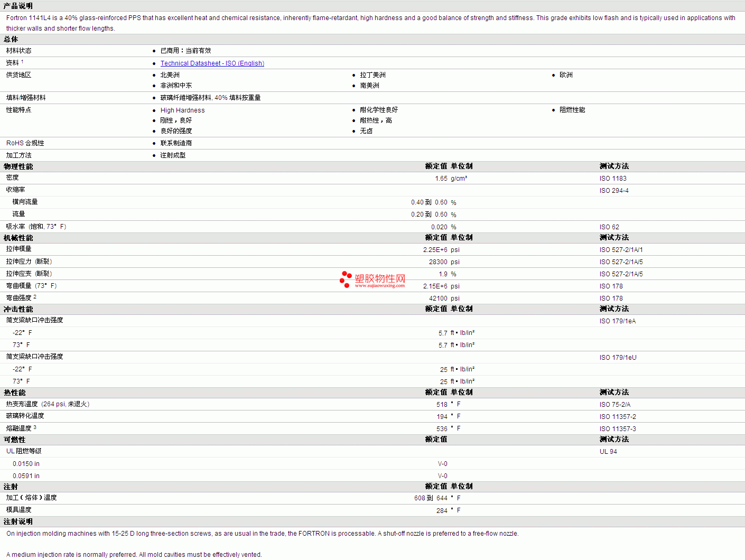Image resolution: width=745 pixels, height=560 pixels.
Task: Click the 1.9 value for 拉伸应变
Action: (x=443, y=274)
